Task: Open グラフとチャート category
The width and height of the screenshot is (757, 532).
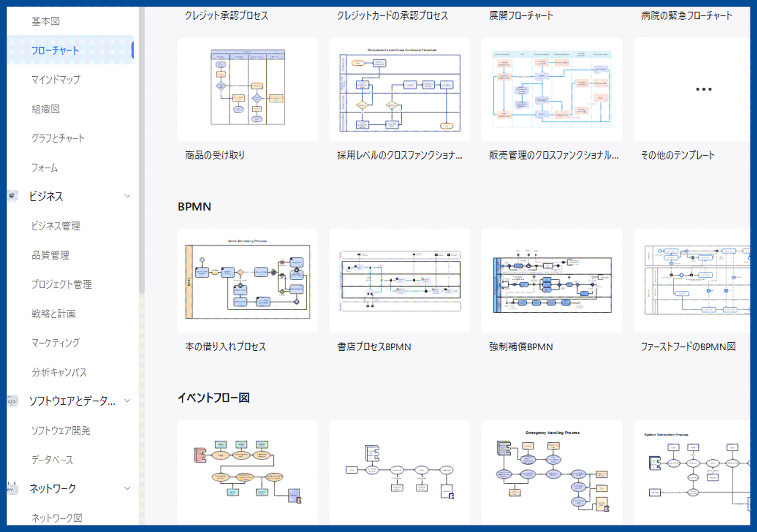Action: point(58,138)
